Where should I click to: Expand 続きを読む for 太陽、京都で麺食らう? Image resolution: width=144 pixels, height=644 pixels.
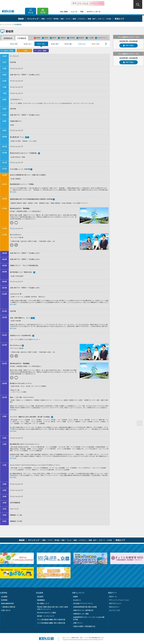tap(13, 329)
